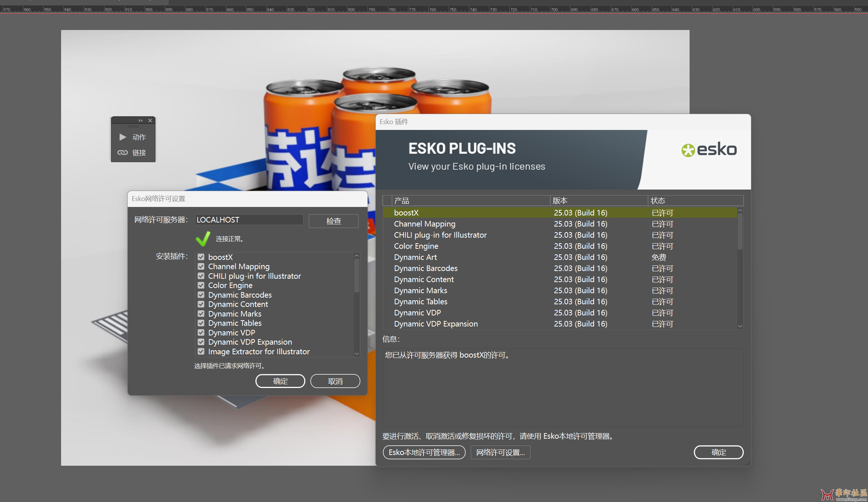
Task: Select CHILI plug-in for Illustrator product row
Action: tap(560, 235)
